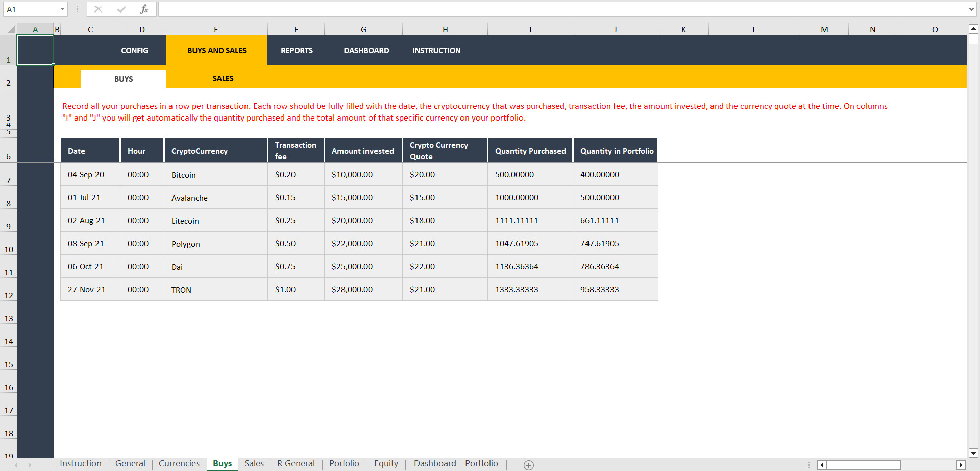Click vertical scrollbar down arrow
The width and height of the screenshot is (980, 471).
click(973, 453)
